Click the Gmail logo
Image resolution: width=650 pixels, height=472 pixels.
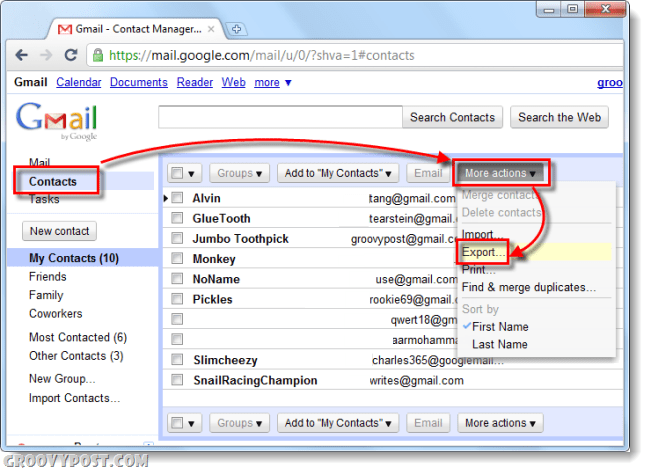pyautogui.click(x=57, y=120)
